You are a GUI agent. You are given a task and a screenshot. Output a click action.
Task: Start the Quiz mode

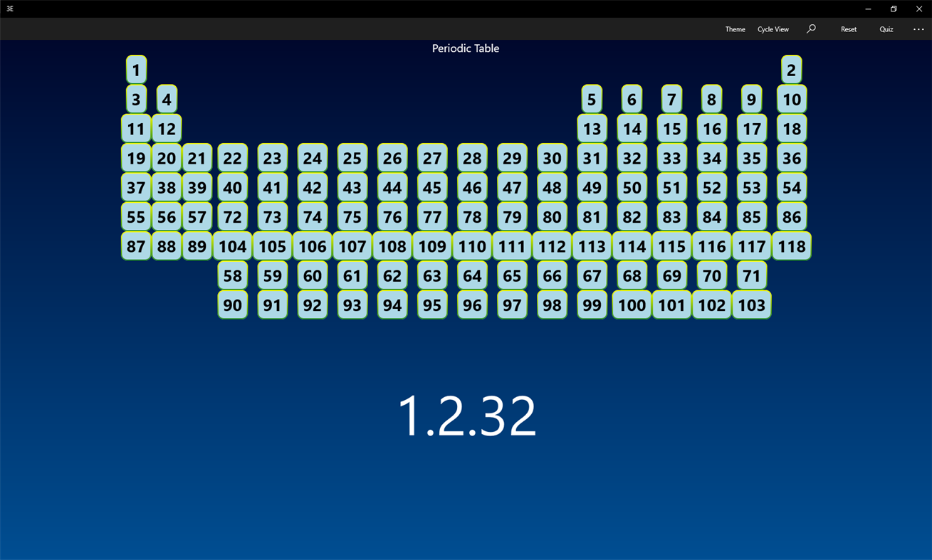coord(886,28)
